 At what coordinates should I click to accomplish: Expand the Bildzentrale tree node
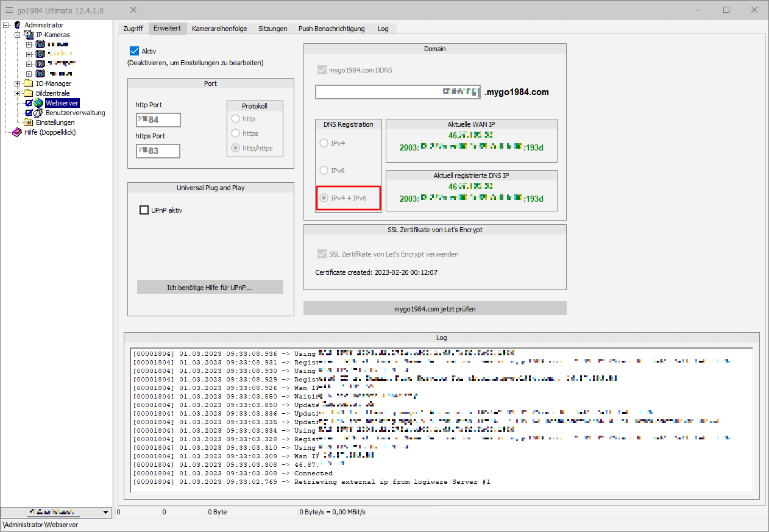pos(18,93)
